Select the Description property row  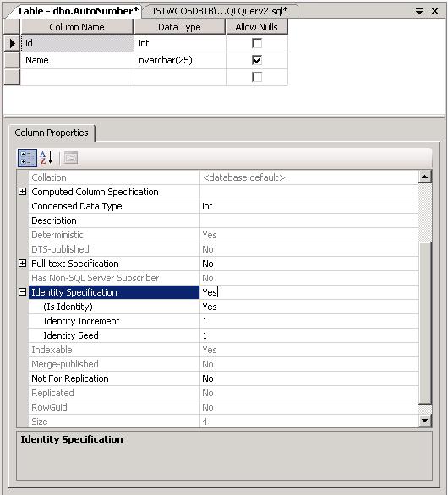coord(114,220)
